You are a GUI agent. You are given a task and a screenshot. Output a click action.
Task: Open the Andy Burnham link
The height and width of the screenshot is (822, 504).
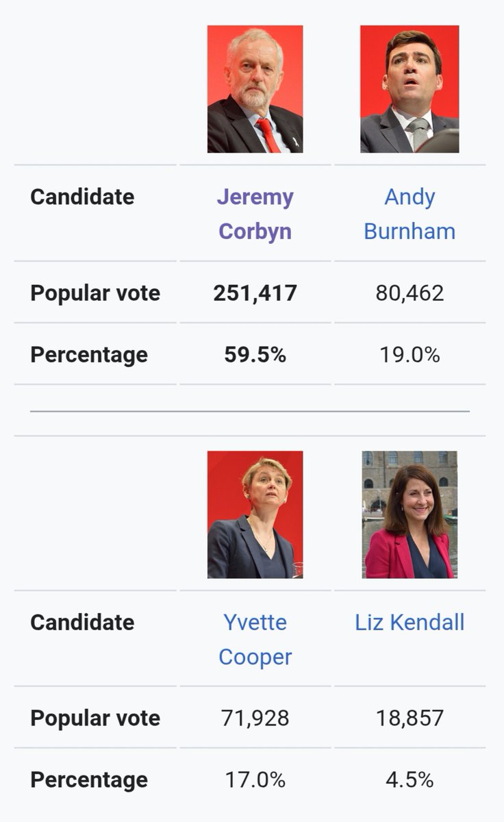pyautogui.click(x=409, y=214)
